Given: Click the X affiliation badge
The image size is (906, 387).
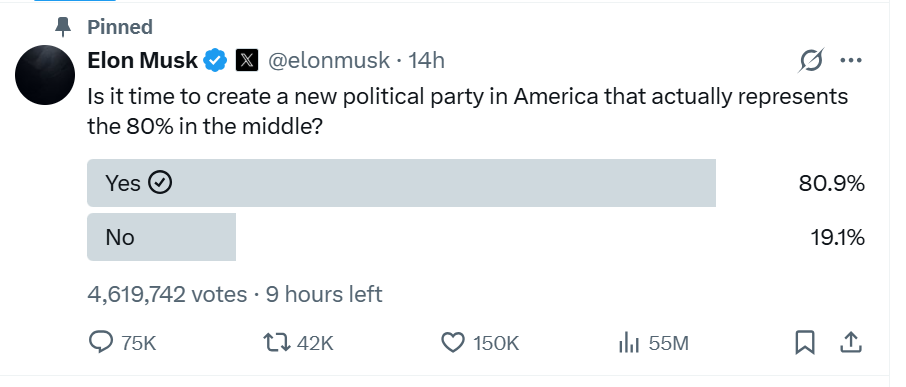Looking at the screenshot, I should [x=247, y=60].
